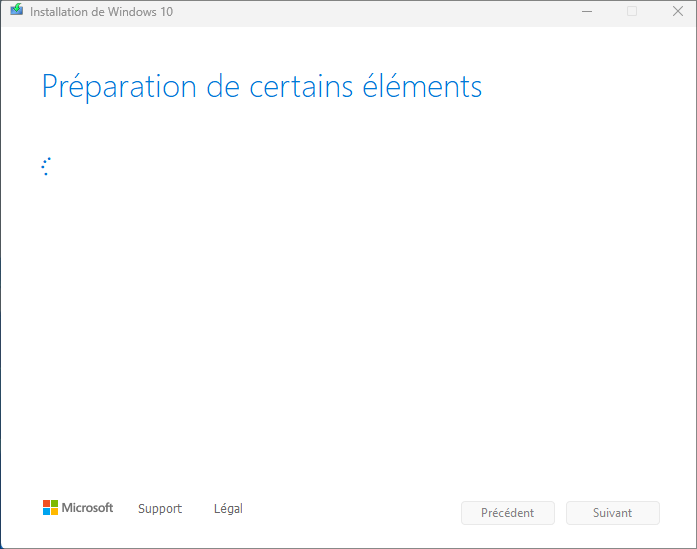
Task: Click the blue square of Microsoft logo
Action: (46, 512)
